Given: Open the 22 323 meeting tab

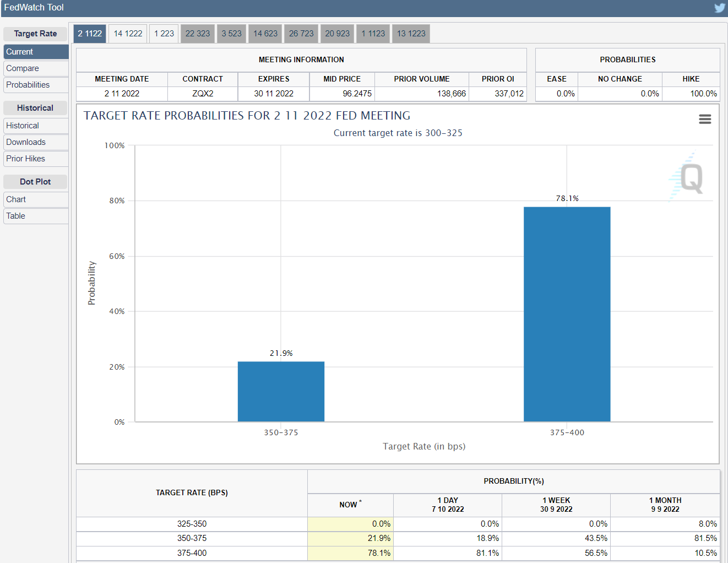Looking at the screenshot, I should 198,34.
